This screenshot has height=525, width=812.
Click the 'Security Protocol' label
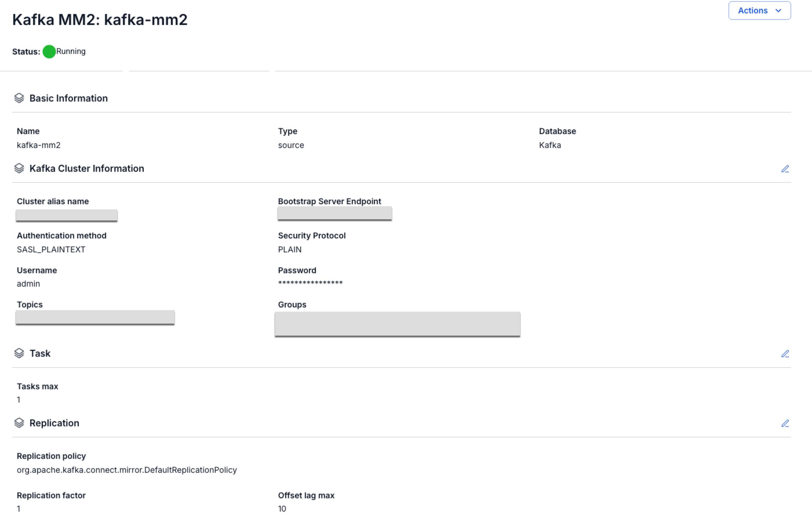point(312,236)
